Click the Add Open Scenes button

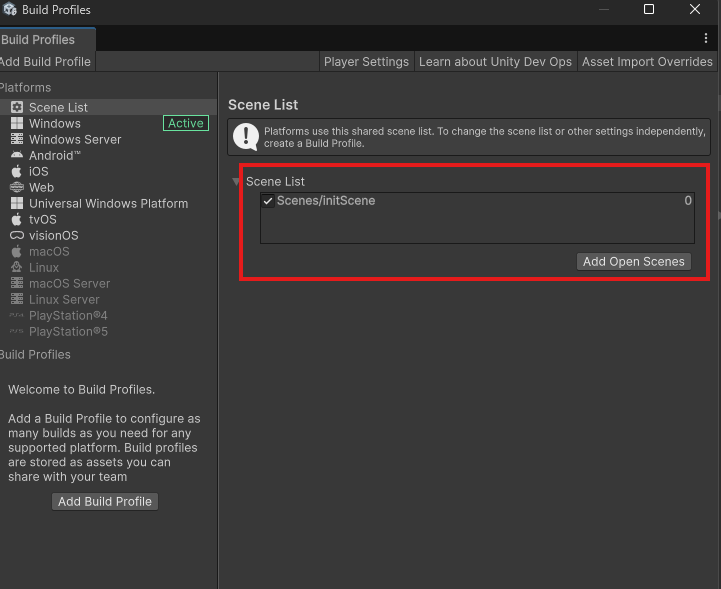pyautogui.click(x=634, y=262)
